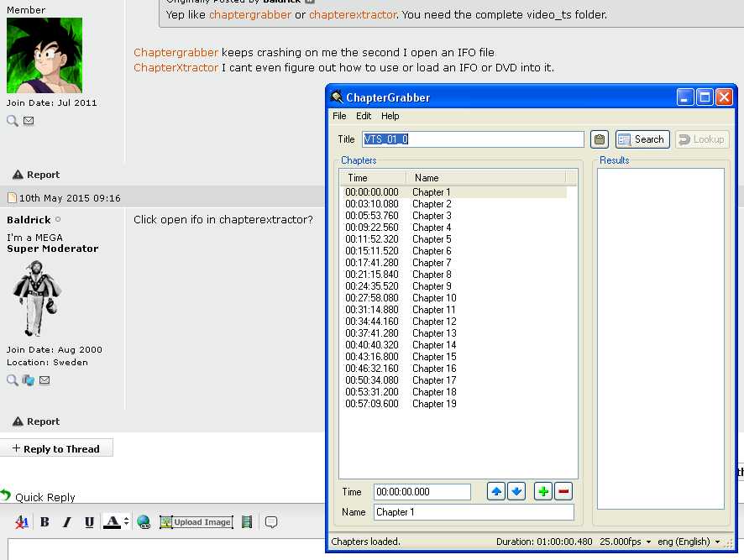Click the ChapterGrabber title bar app icon
The image size is (744, 560).
tap(337, 97)
